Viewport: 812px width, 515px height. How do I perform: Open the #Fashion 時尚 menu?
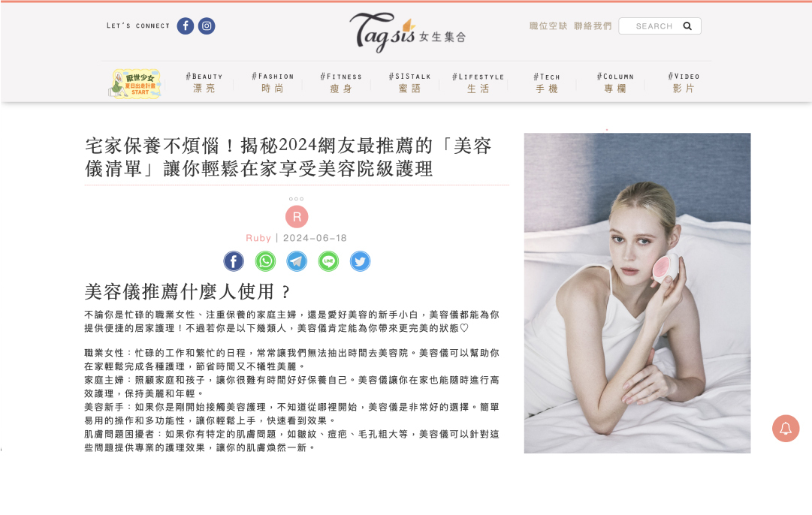(x=273, y=83)
